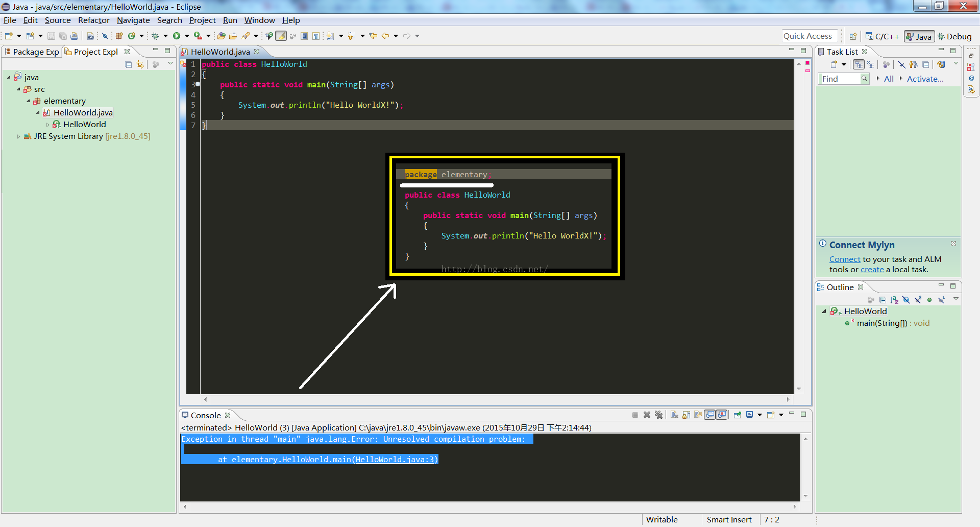The height and width of the screenshot is (527, 980).
Task: Open the Run button dropdown arrow
Action: (x=187, y=36)
